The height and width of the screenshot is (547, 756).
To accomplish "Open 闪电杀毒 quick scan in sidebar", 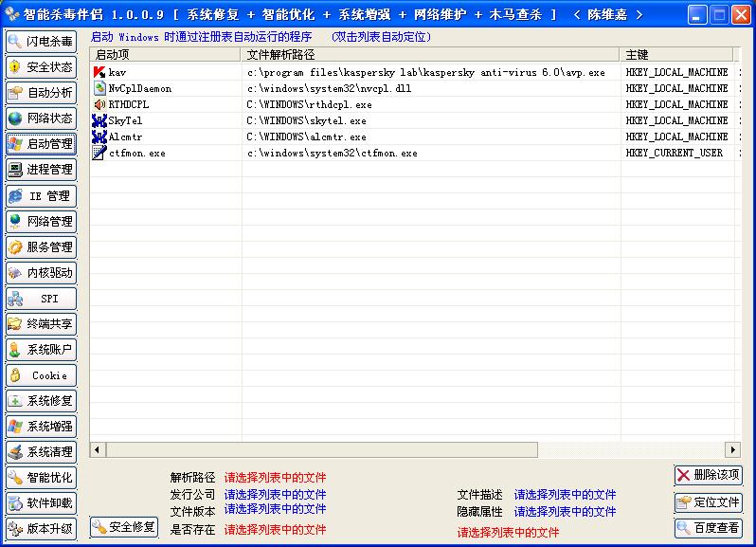I will [x=41, y=42].
